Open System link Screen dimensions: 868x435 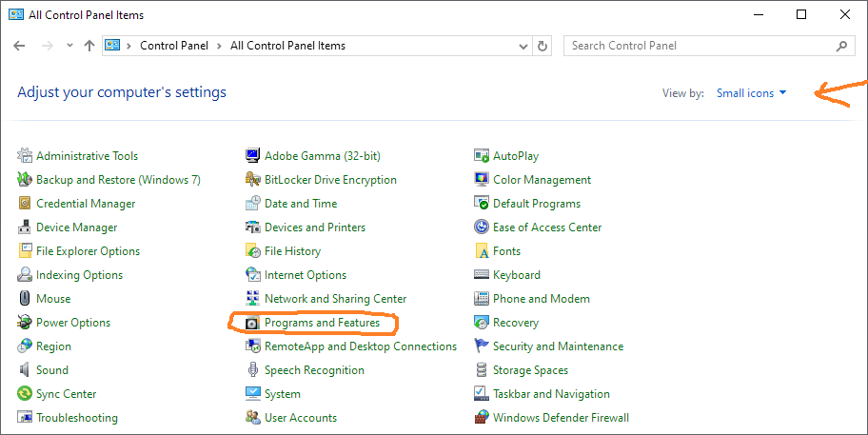[283, 394]
